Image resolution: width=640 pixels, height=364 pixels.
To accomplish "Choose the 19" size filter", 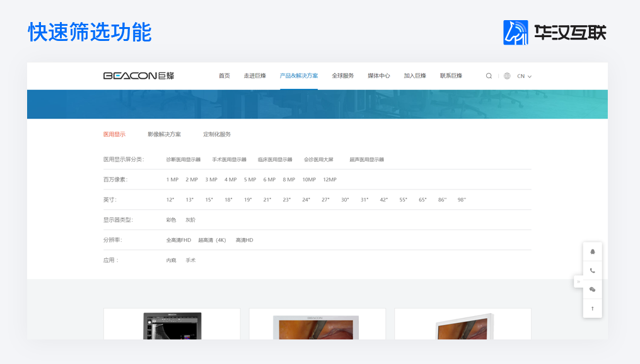I will point(248,200).
